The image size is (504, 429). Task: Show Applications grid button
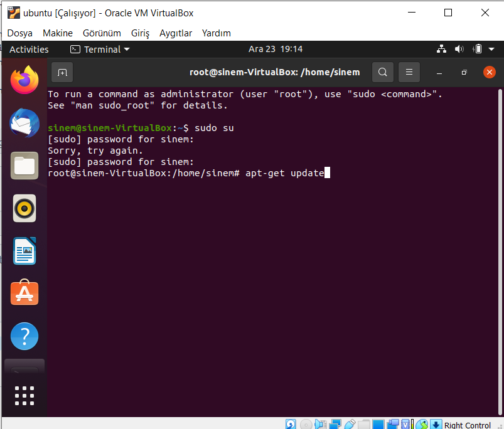24,396
